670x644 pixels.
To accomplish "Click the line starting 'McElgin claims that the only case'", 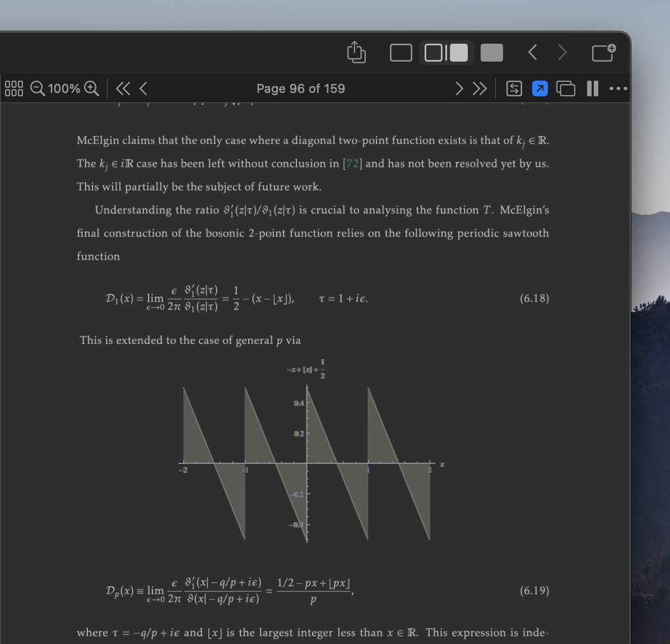I will click(x=313, y=141).
